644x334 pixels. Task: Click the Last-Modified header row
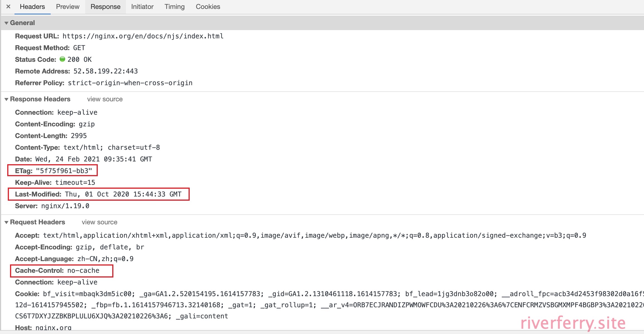[x=98, y=194]
